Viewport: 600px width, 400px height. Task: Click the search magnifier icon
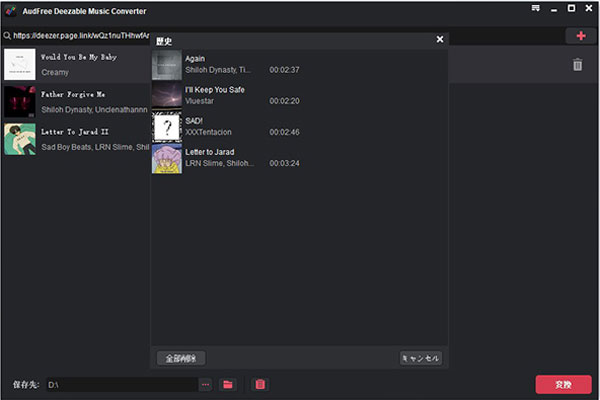coord(7,36)
